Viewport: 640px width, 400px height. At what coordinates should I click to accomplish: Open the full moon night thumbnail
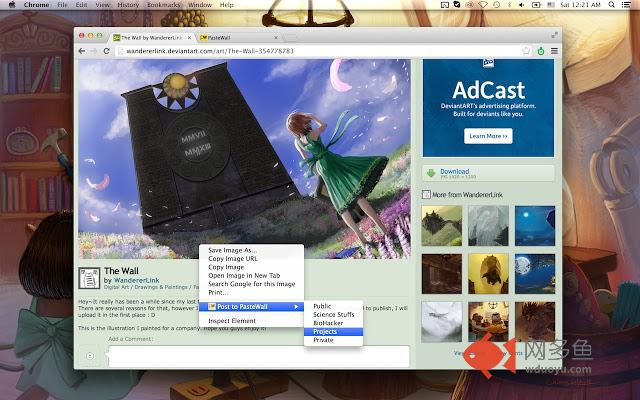535,274
